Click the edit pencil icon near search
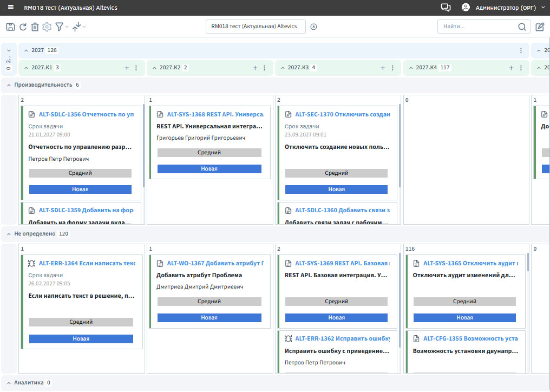 [540, 27]
